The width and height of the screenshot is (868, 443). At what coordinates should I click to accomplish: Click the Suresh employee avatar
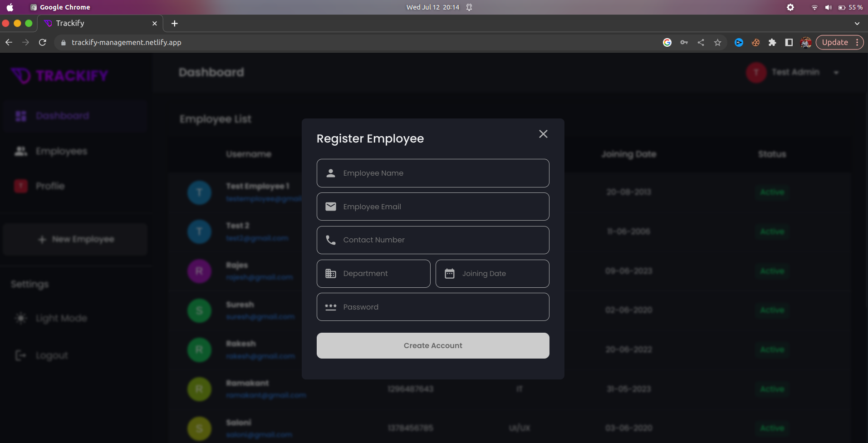coord(199,310)
